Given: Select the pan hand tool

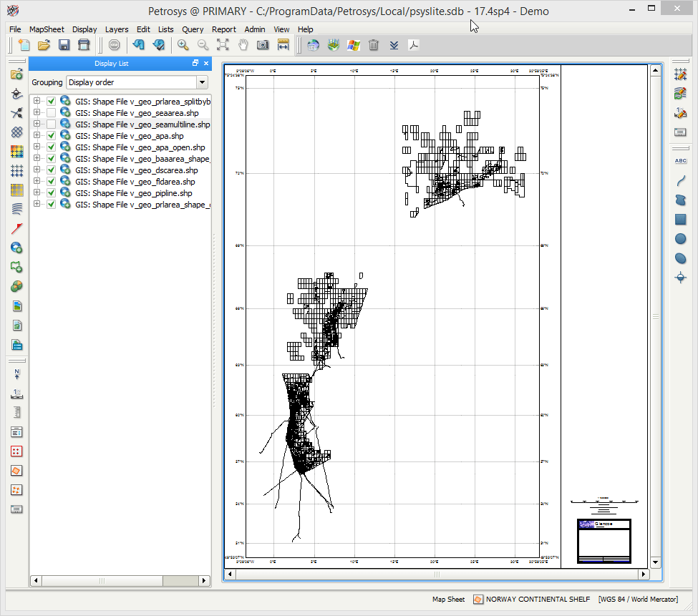Looking at the screenshot, I should pyautogui.click(x=243, y=45).
